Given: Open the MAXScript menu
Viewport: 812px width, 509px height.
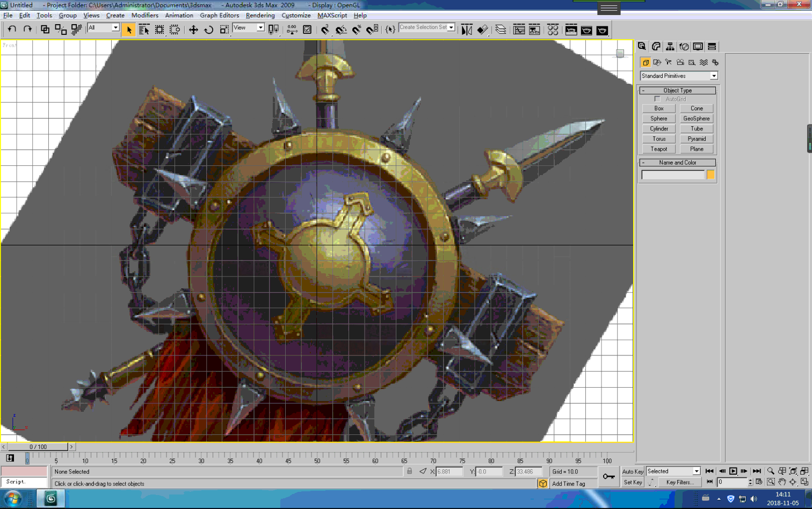Looking at the screenshot, I should click(x=332, y=16).
